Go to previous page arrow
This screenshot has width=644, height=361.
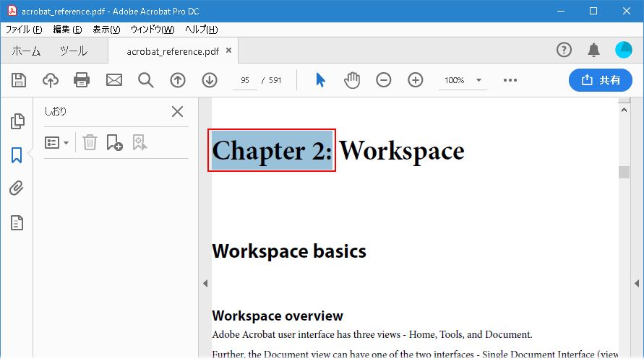[x=178, y=80]
